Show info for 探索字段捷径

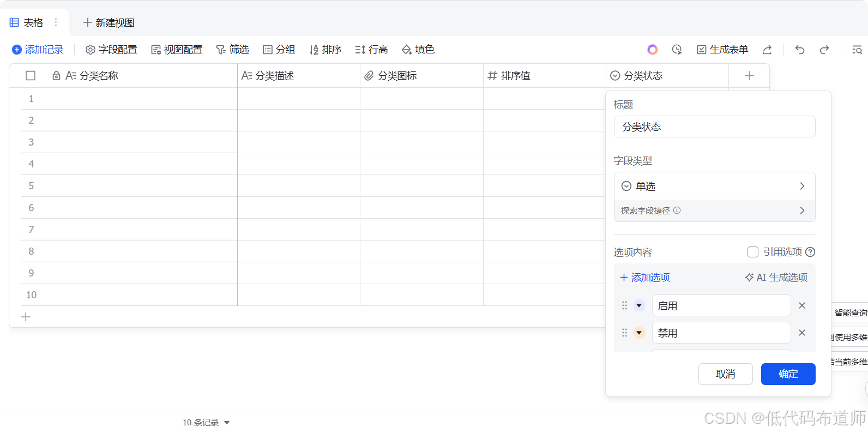[x=677, y=211]
